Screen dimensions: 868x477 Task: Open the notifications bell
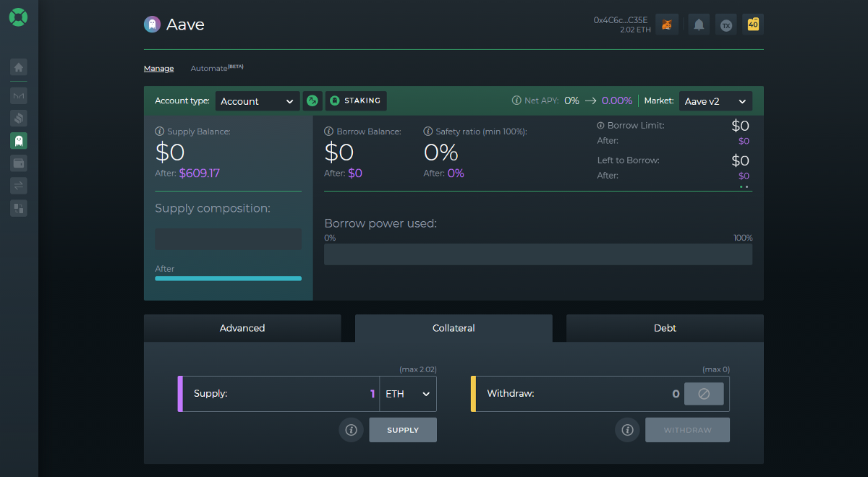point(699,25)
